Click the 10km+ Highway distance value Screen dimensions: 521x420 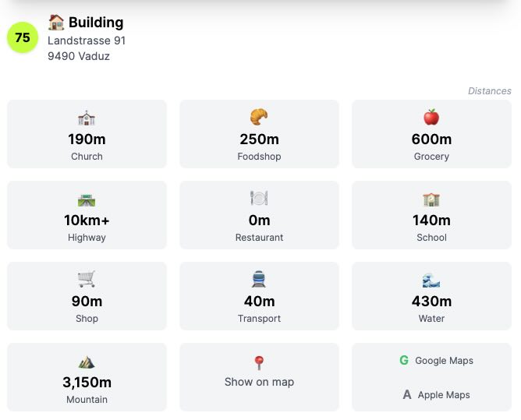(x=87, y=220)
